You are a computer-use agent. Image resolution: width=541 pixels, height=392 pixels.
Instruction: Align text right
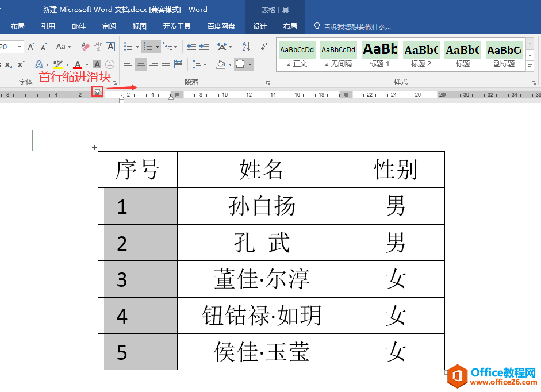[154, 64]
